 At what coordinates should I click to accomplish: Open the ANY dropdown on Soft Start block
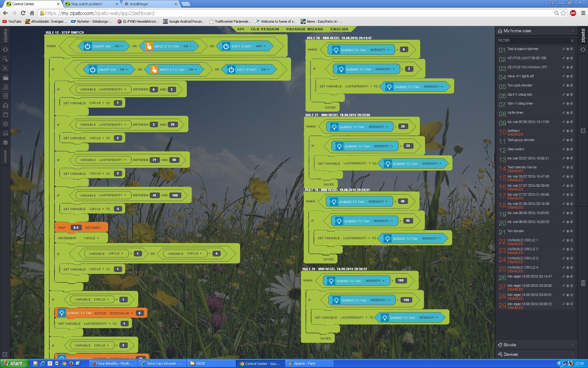(x=261, y=46)
